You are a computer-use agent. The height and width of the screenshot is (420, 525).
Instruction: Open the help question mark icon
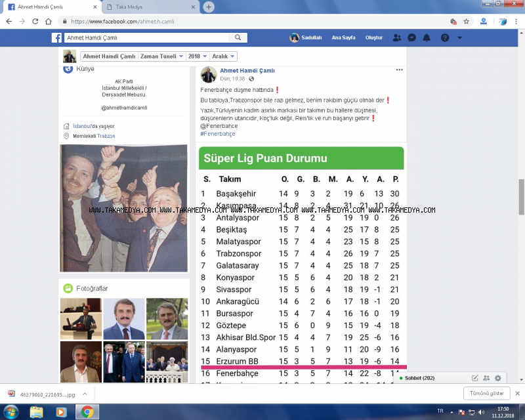point(445,38)
